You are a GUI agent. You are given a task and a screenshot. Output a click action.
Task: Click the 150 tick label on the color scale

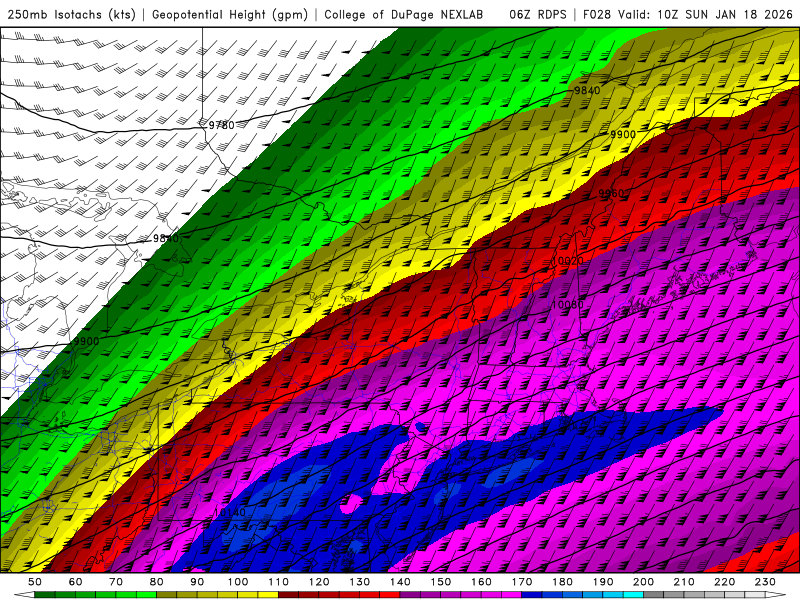pos(440,582)
